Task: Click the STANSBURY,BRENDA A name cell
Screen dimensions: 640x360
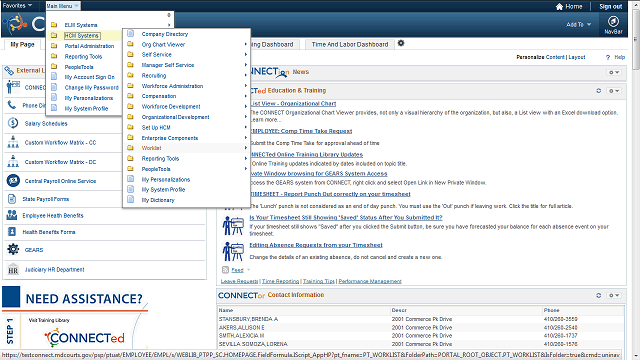Action: (x=248, y=319)
